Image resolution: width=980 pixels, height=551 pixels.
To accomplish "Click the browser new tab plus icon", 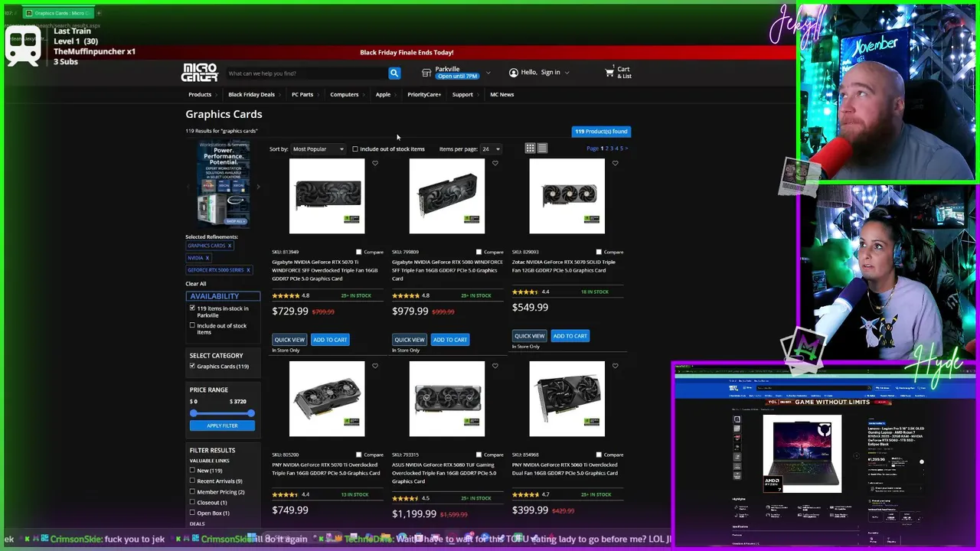I will point(99,13).
